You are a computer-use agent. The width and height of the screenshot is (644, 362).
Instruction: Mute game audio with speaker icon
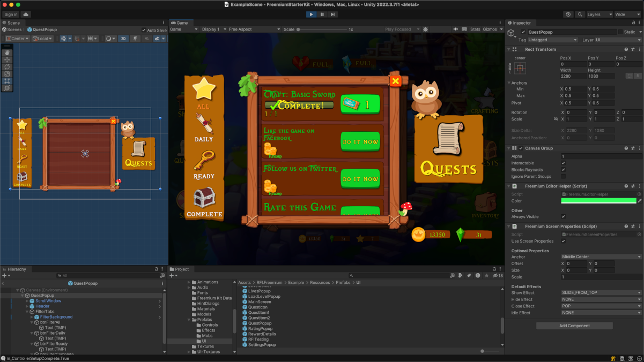[x=456, y=29]
